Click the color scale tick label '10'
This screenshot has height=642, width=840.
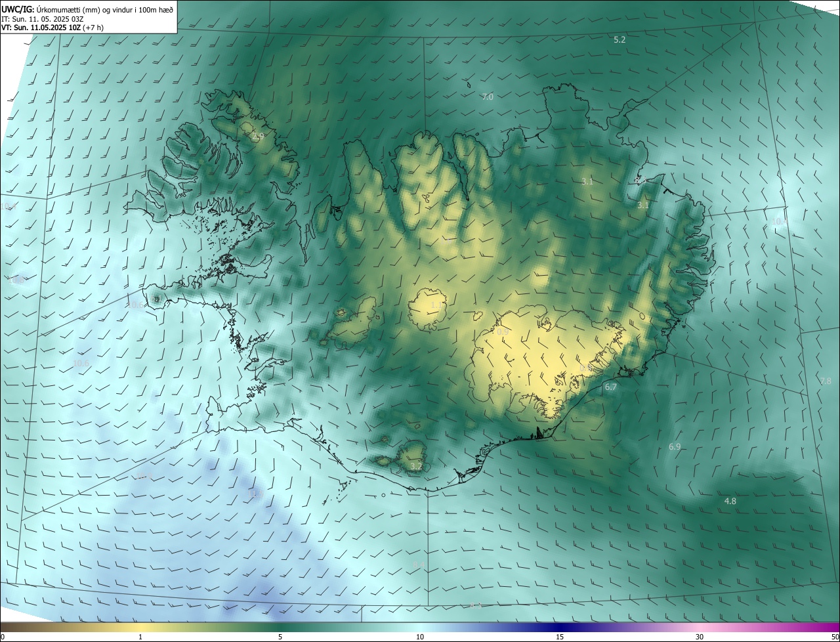tap(420, 637)
